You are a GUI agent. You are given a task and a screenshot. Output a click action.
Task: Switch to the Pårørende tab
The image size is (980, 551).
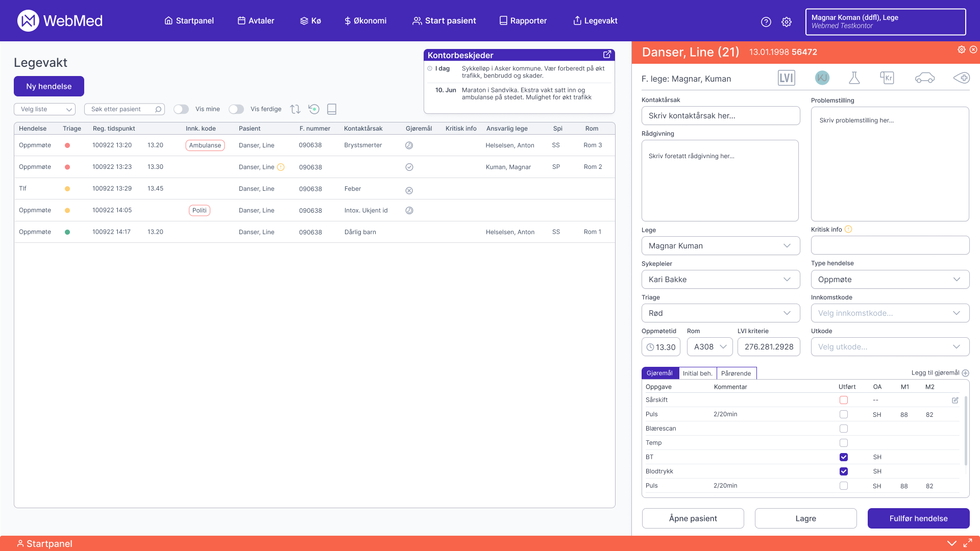pyautogui.click(x=736, y=373)
